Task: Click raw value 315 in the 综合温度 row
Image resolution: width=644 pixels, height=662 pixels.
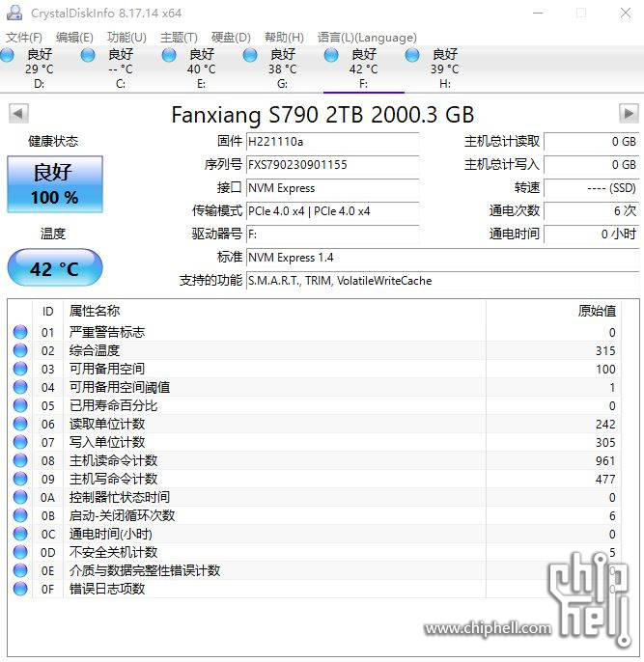Action: tap(605, 351)
